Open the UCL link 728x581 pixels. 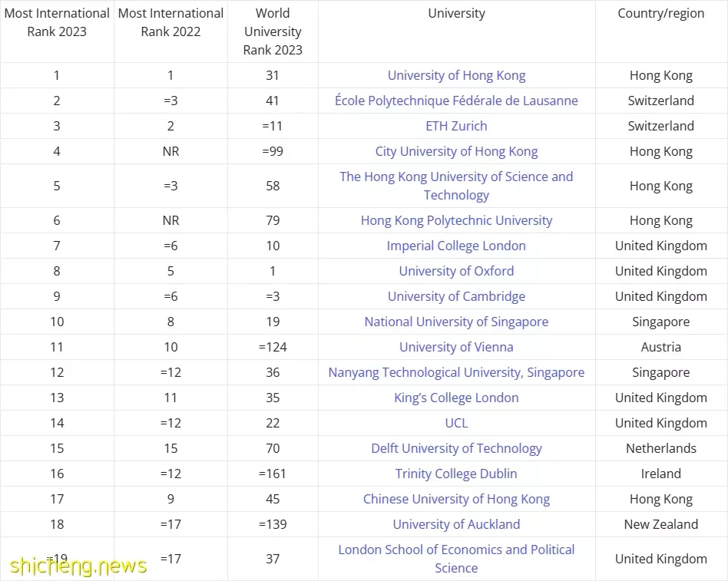456,423
